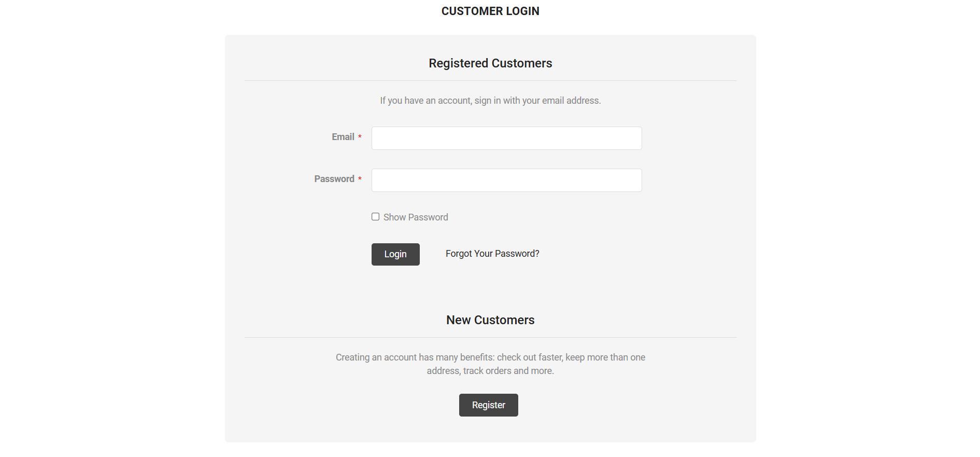Click the 'address, track orders and more' line

[x=490, y=371]
